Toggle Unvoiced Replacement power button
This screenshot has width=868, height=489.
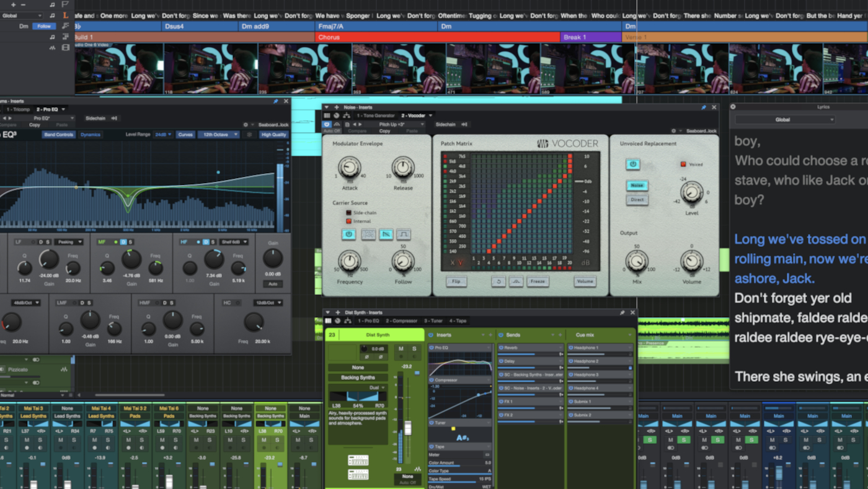633,164
